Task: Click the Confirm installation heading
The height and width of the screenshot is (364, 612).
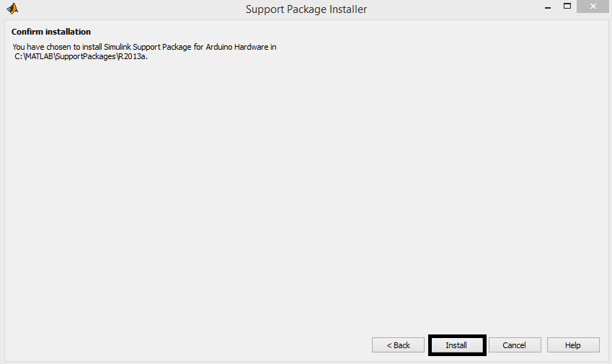Action: coord(51,32)
